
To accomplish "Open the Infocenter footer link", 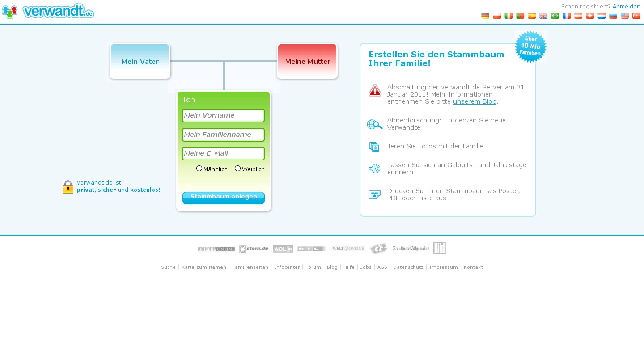I will pyautogui.click(x=287, y=267).
